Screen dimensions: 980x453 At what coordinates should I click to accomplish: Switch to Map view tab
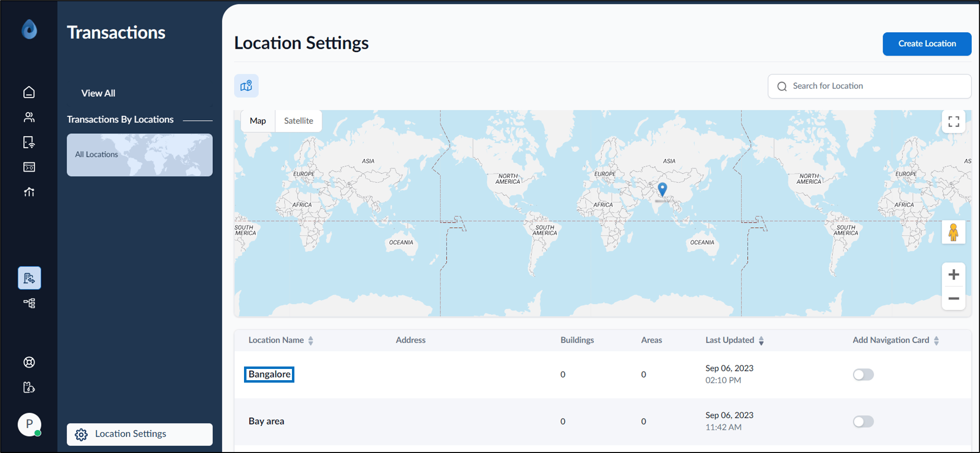coord(258,121)
